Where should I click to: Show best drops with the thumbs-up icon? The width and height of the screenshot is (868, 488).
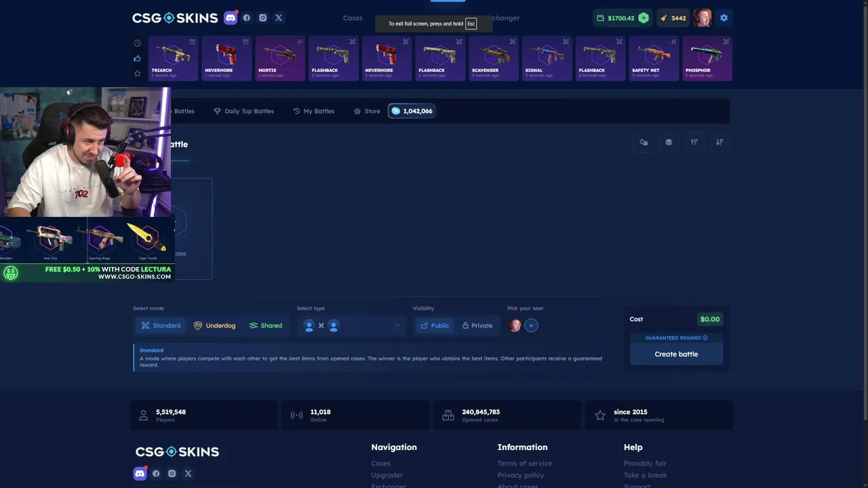[137, 58]
